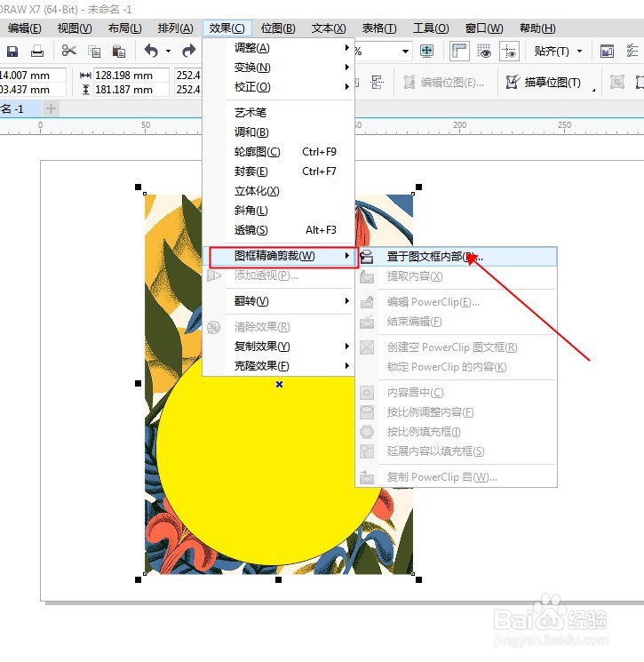Click 内容居中(C) submenu entry
The width and height of the screenshot is (644, 662).
coord(457,393)
